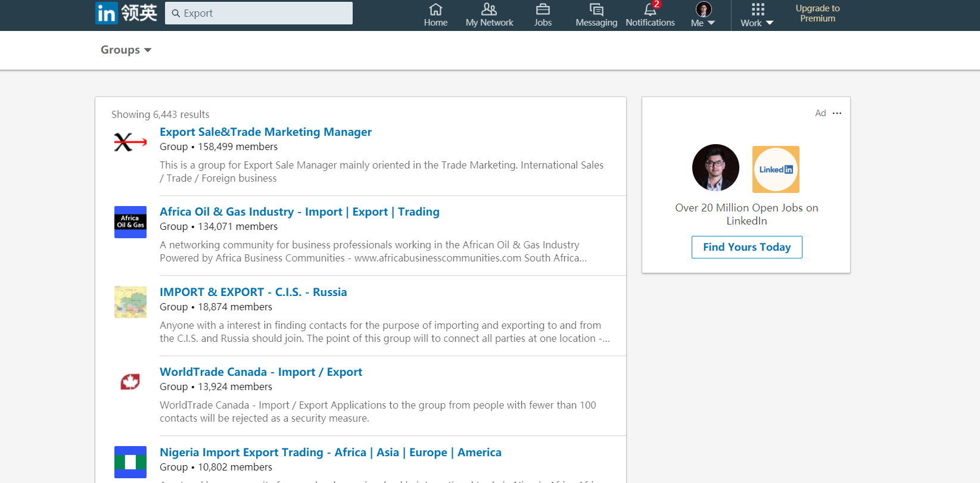Click the Africa Oil & Gas logo

(130, 222)
